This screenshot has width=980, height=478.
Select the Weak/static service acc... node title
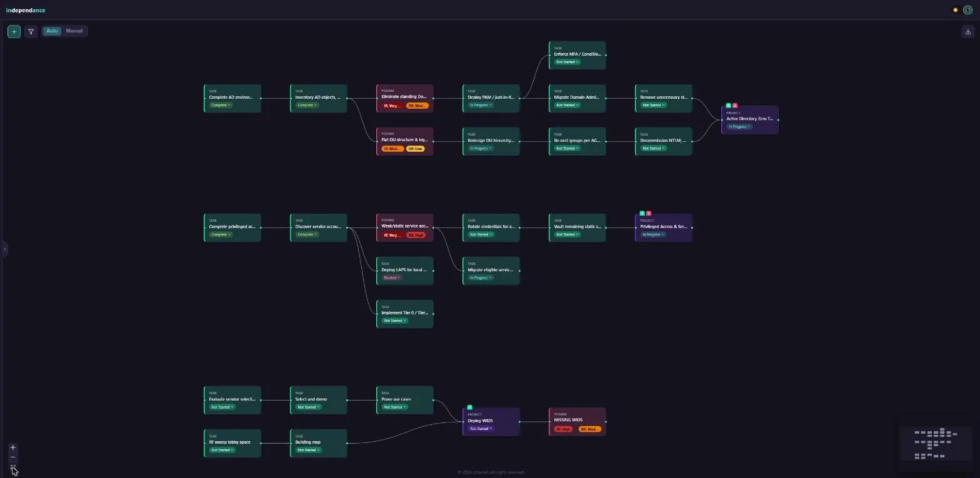click(405, 227)
